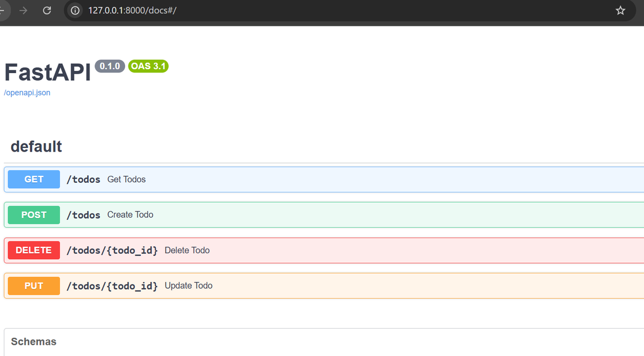
Task: Click the /todos/{todo_id} path in the PUT row
Action: (x=112, y=286)
